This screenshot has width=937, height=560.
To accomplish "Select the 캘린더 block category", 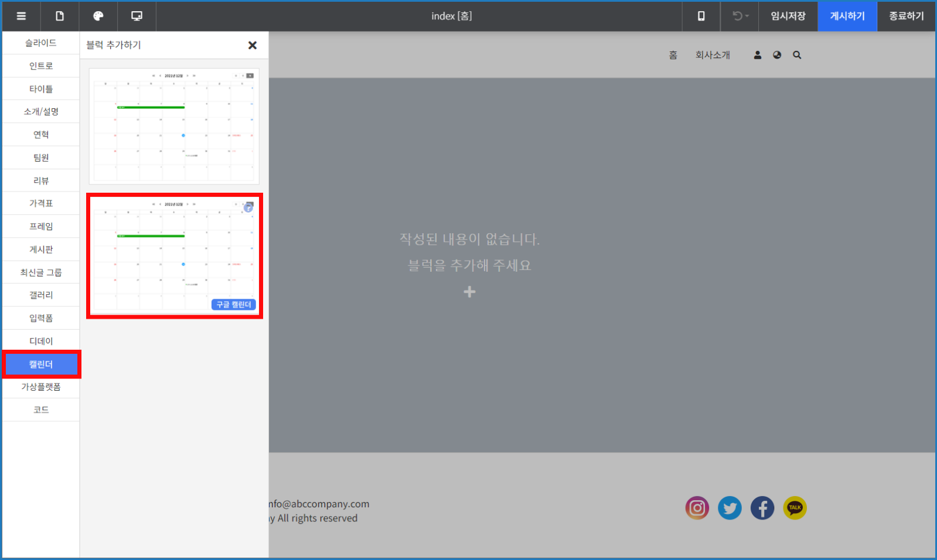I will 41,364.
